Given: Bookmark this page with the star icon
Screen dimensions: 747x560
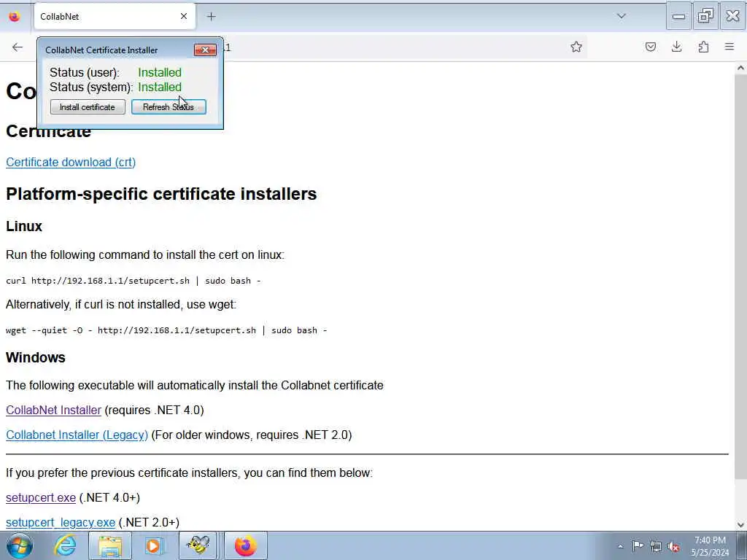Looking at the screenshot, I should 576,47.
